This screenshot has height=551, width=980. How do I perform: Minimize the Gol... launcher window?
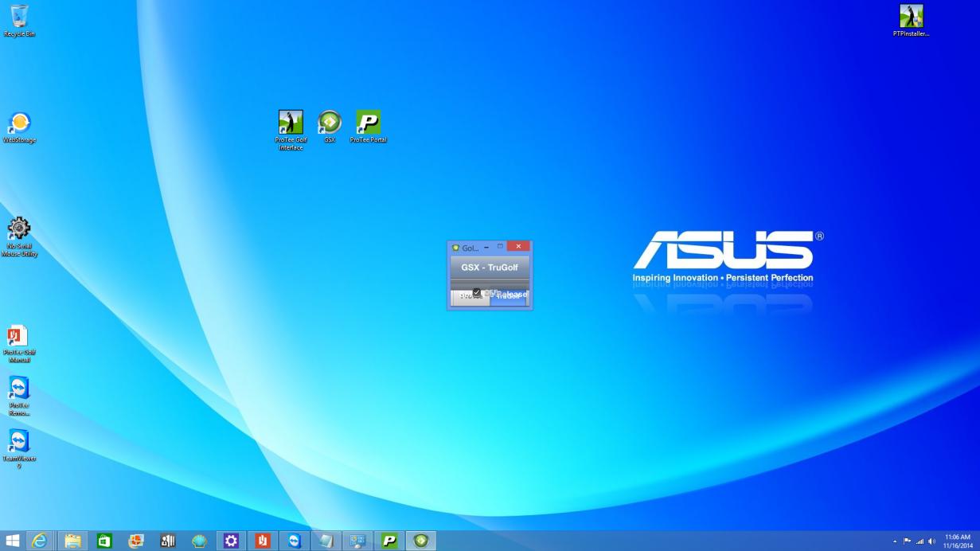pyautogui.click(x=486, y=247)
